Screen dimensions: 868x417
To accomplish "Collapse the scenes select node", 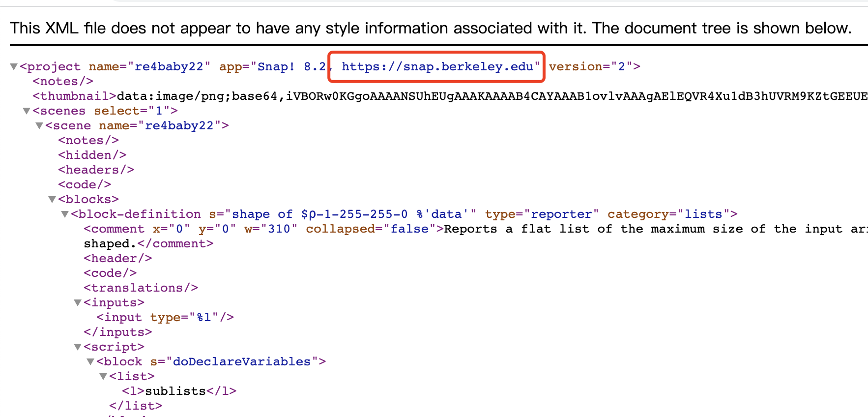I will point(27,111).
